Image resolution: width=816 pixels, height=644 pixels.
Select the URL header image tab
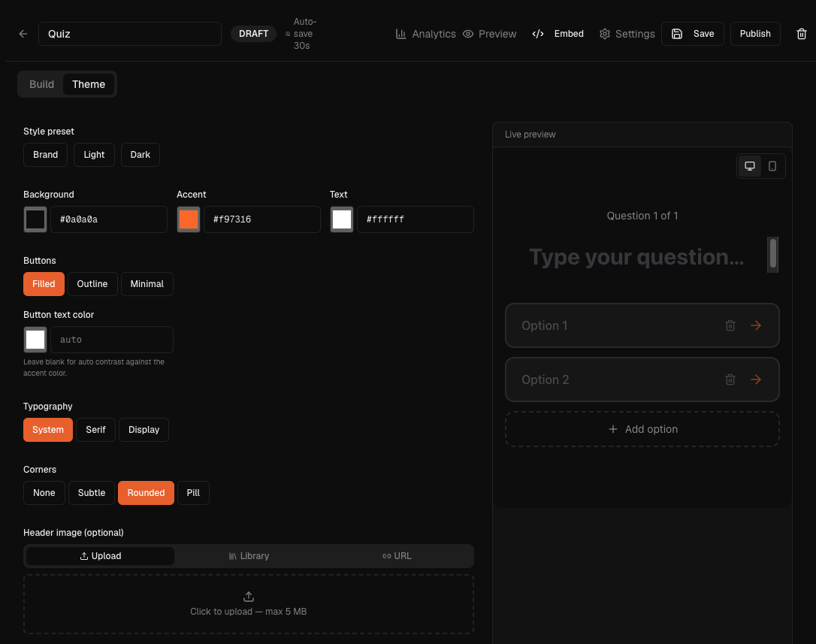[397, 556]
